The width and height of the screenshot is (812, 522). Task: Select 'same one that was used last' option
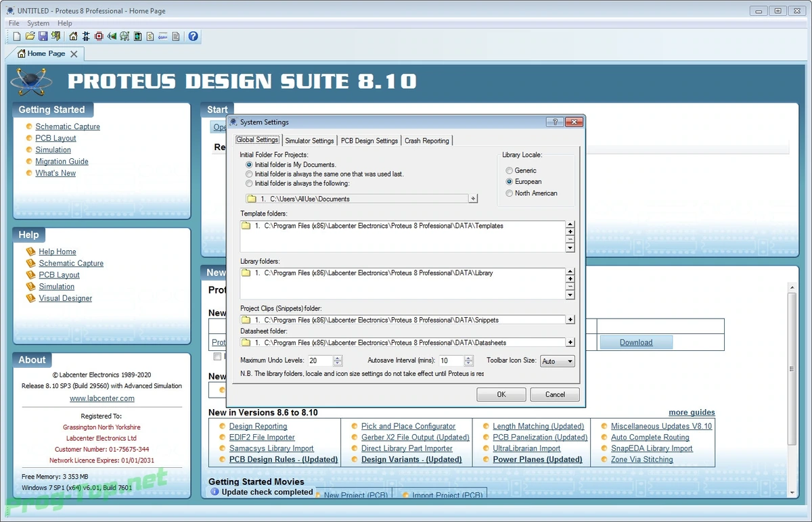pos(325,174)
